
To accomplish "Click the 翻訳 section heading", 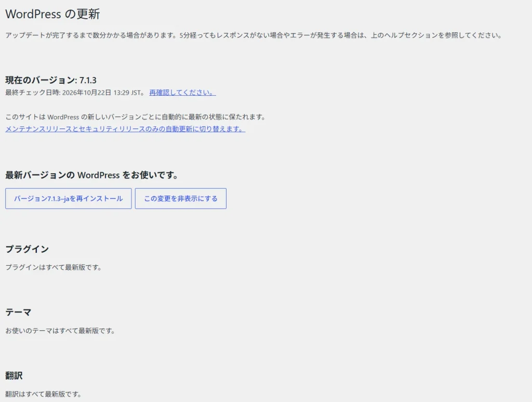I will click(14, 375).
